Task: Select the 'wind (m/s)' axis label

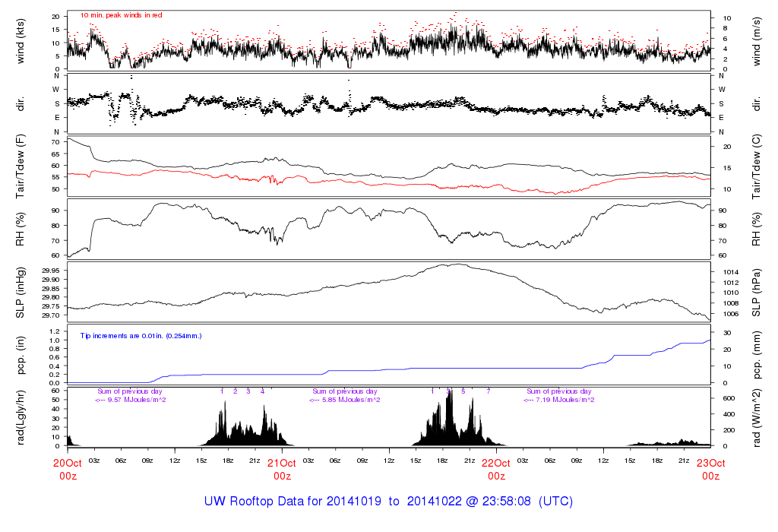Action: [757, 42]
